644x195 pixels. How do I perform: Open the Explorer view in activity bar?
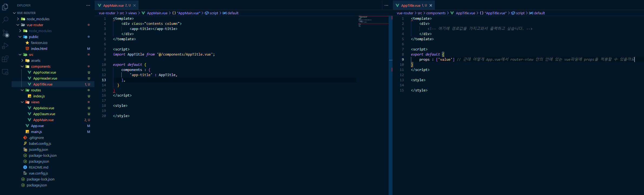click(5, 7)
